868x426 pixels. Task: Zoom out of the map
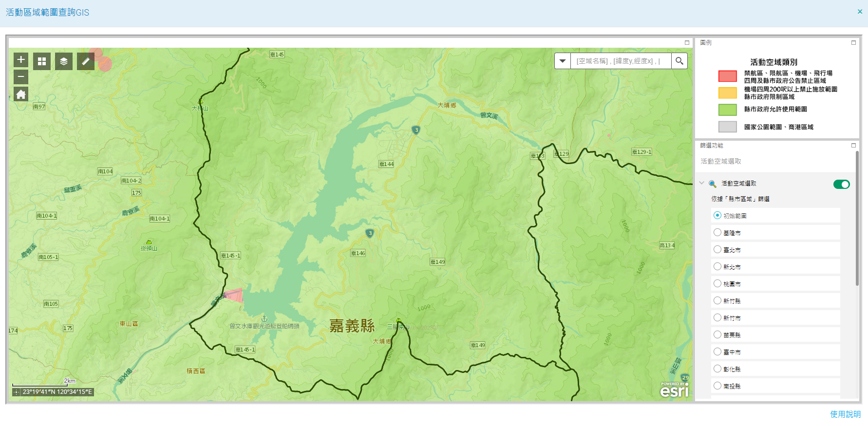point(21,77)
